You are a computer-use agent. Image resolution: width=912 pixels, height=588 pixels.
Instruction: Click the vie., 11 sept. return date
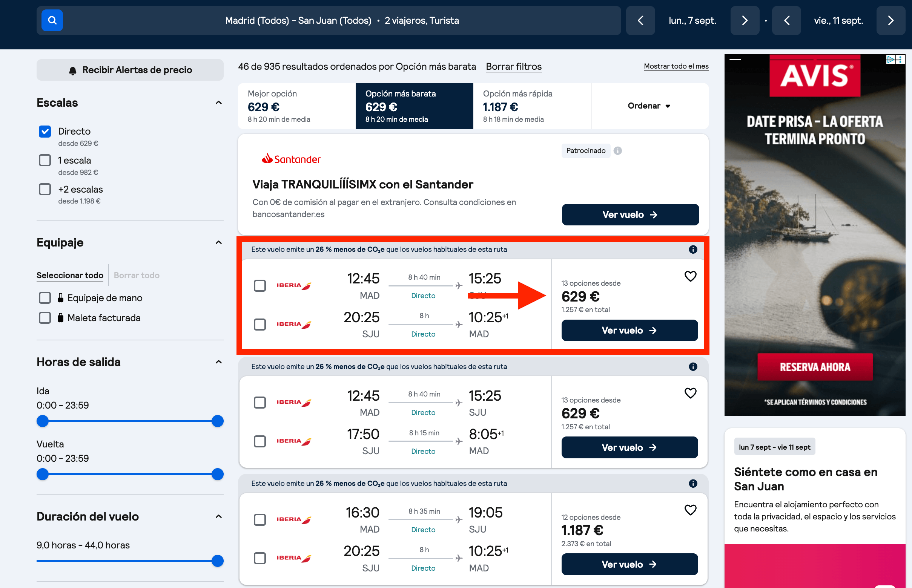(838, 20)
